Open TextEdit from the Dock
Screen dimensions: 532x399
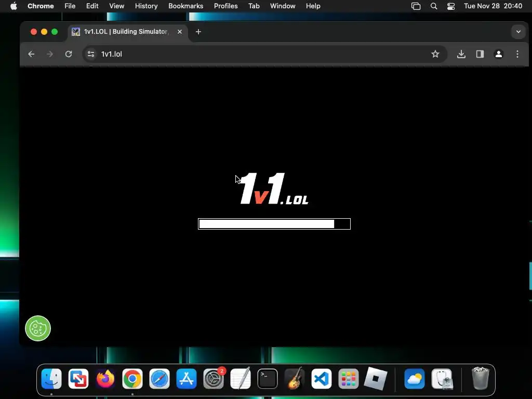pos(240,379)
